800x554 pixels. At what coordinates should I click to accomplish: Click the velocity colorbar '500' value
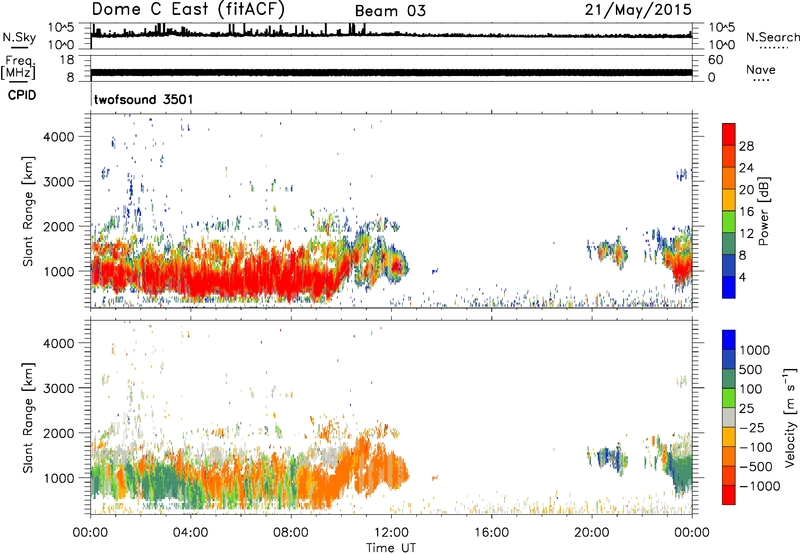point(753,370)
